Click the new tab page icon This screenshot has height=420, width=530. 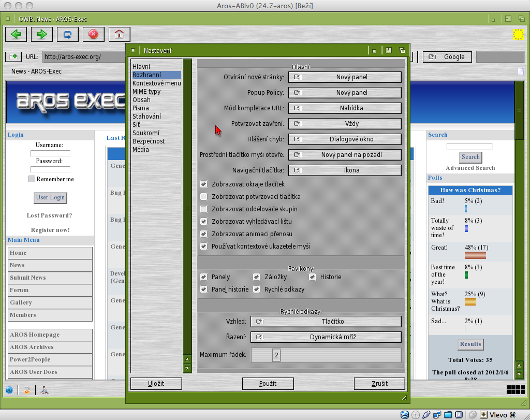click(x=521, y=71)
